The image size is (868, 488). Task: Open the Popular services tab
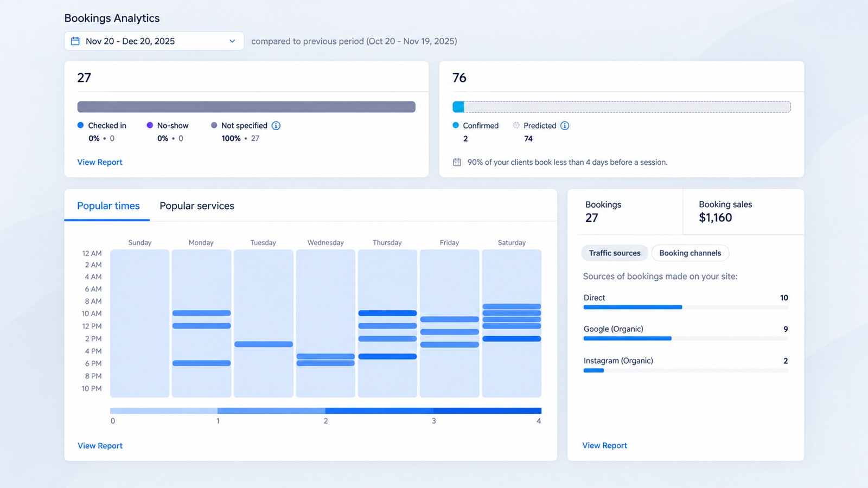[197, 206]
